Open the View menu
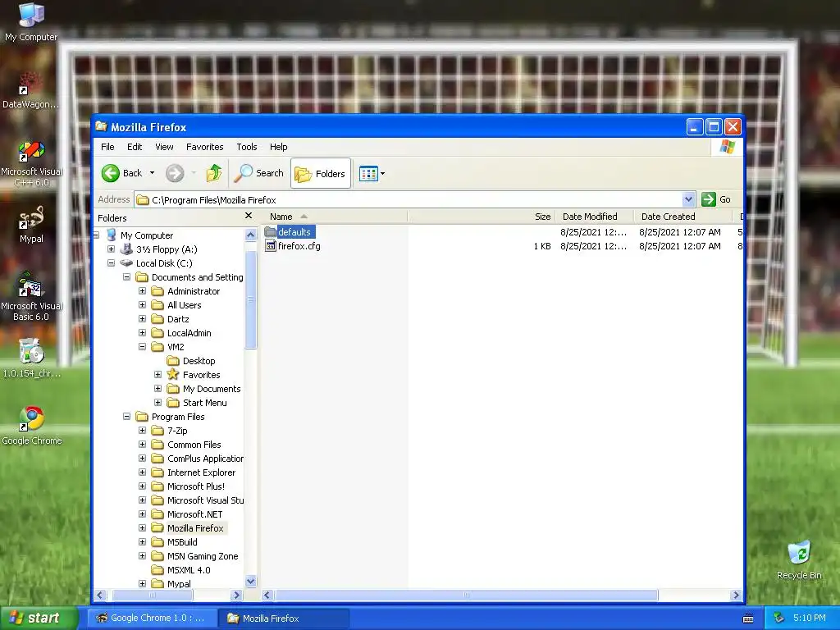This screenshot has width=840, height=630. pos(164,147)
